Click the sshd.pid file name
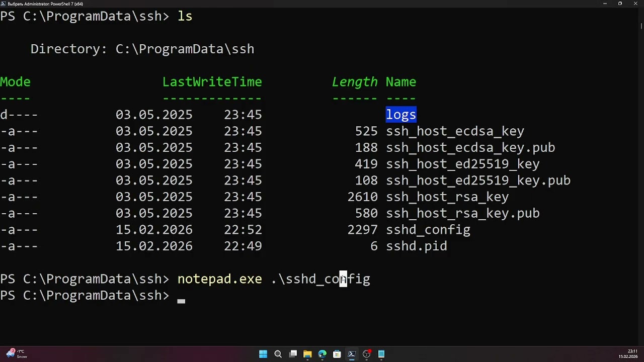This screenshot has height=362, width=644. tap(417, 246)
